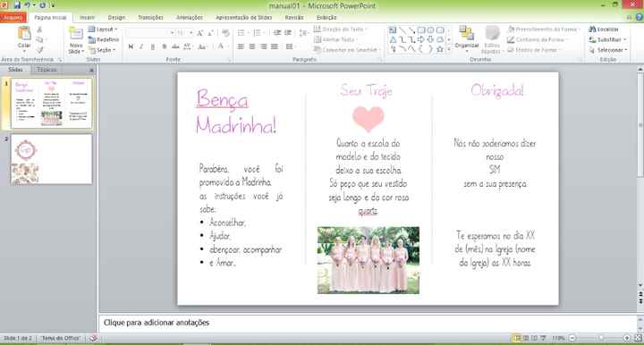Decrease the list indent level
644x345 pixels.
[x=277, y=33]
